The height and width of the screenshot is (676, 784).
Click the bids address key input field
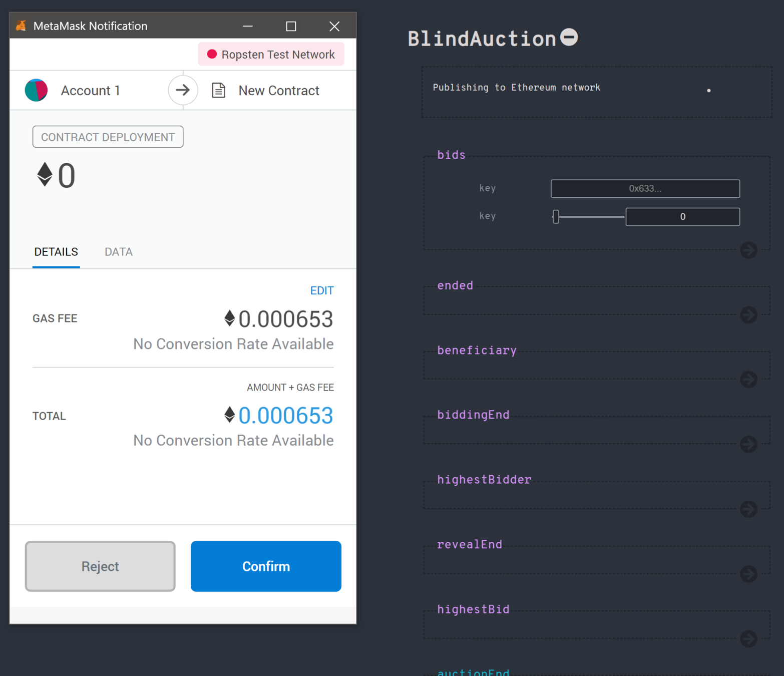tap(645, 189)
